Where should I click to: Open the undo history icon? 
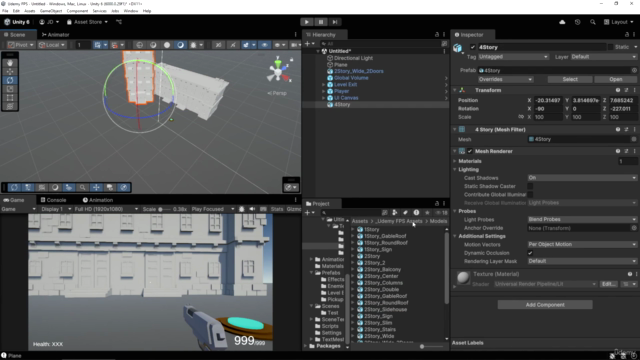pyautogui.click(x=577, y=22)
